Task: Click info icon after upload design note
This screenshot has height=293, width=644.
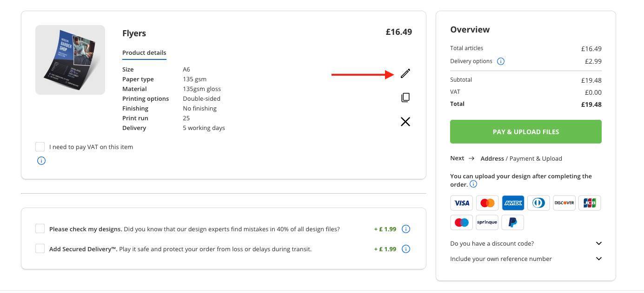Action: [473, 184]
